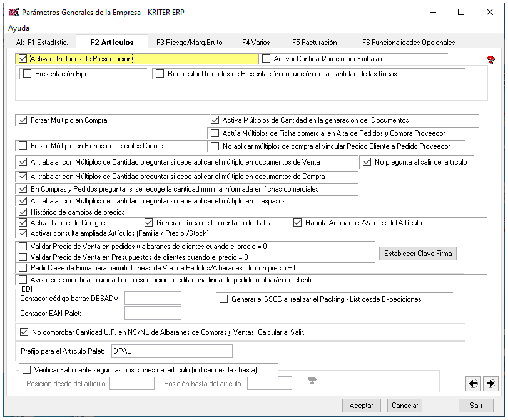
Task: Open the Ayuda menu
Action: 19,28
